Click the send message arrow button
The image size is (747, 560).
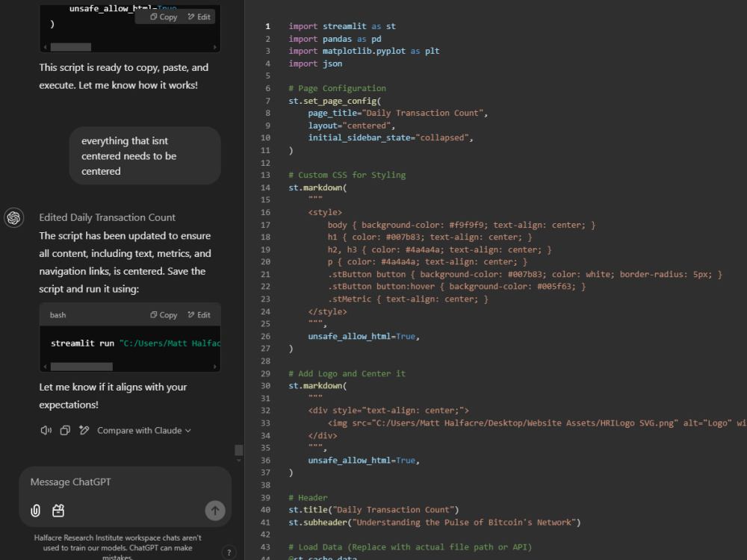tap(215, 511)
